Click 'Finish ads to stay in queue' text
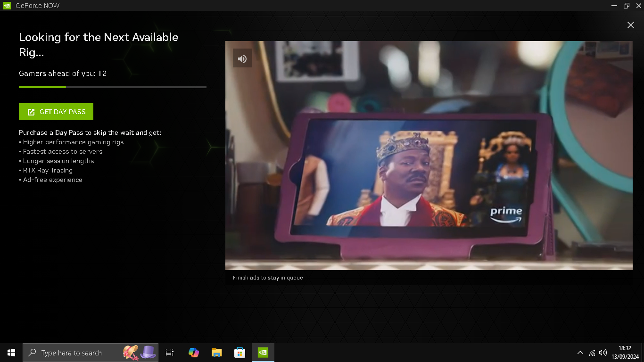Image resolution: width=644 pixels, height=362 pixels. [x=268, y=278]
